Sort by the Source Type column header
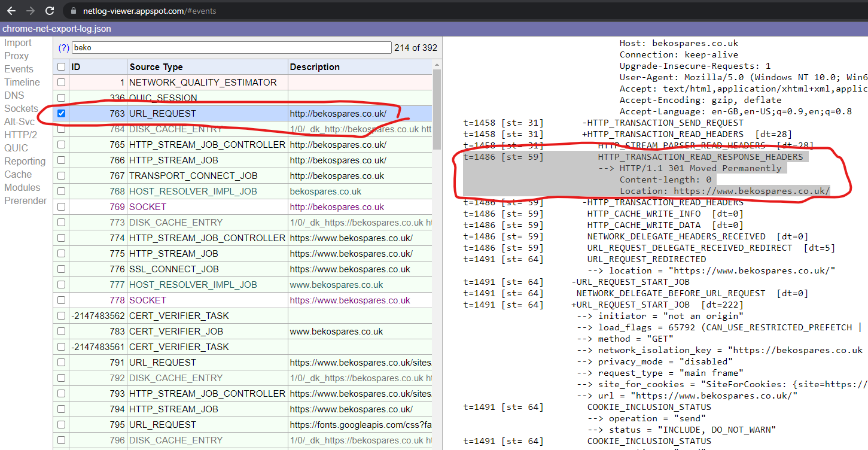The width and height of the screenshot is (868, 450). (208, 67)
